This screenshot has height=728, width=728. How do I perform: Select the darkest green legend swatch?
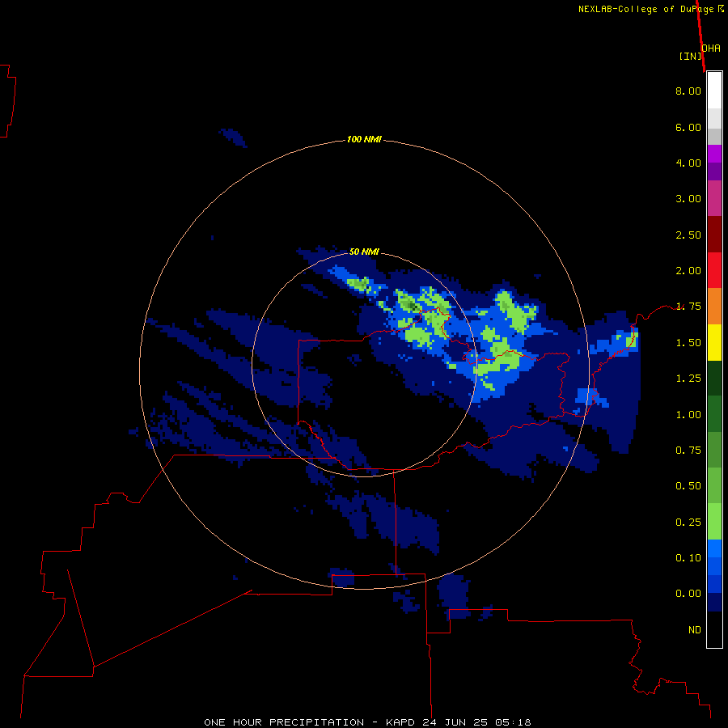[x=714, y=378]
